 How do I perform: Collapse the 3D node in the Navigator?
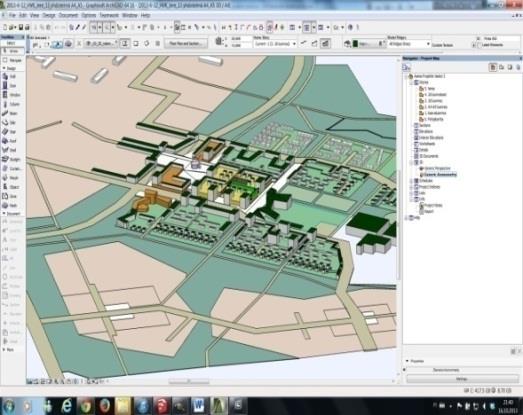(411, 162)
